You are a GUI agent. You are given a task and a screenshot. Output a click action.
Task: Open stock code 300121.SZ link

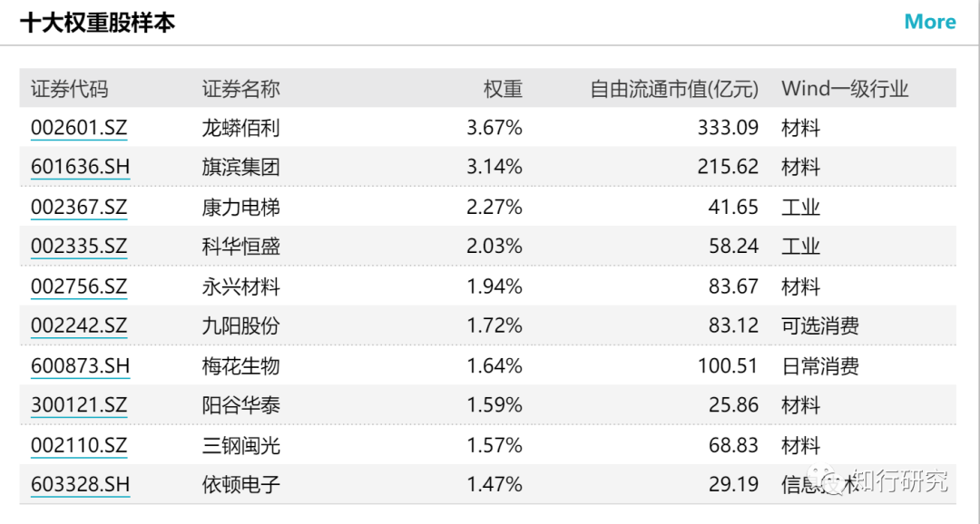[79, 405]
